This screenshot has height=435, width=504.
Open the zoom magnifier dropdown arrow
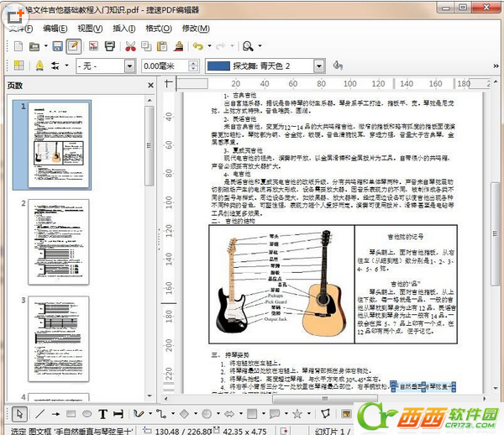258,45
